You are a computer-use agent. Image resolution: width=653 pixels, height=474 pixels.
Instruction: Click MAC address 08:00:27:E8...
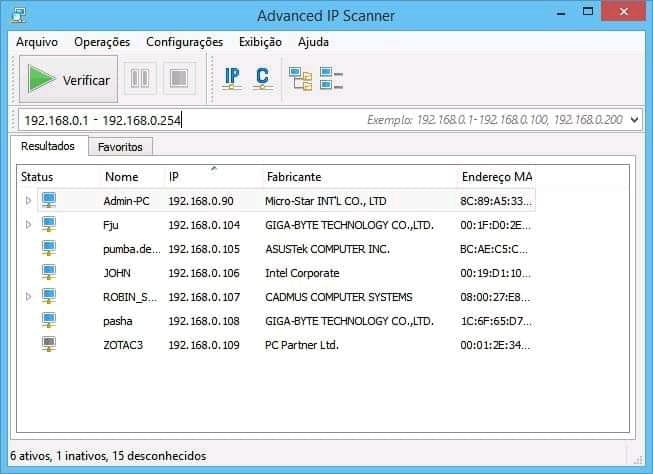coord(495,297)
